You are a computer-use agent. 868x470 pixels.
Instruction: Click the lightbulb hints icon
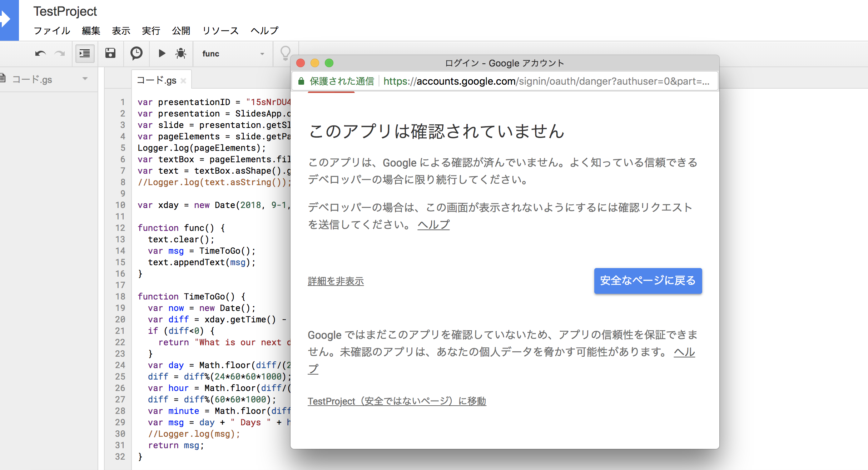click(x=285, y=53)
